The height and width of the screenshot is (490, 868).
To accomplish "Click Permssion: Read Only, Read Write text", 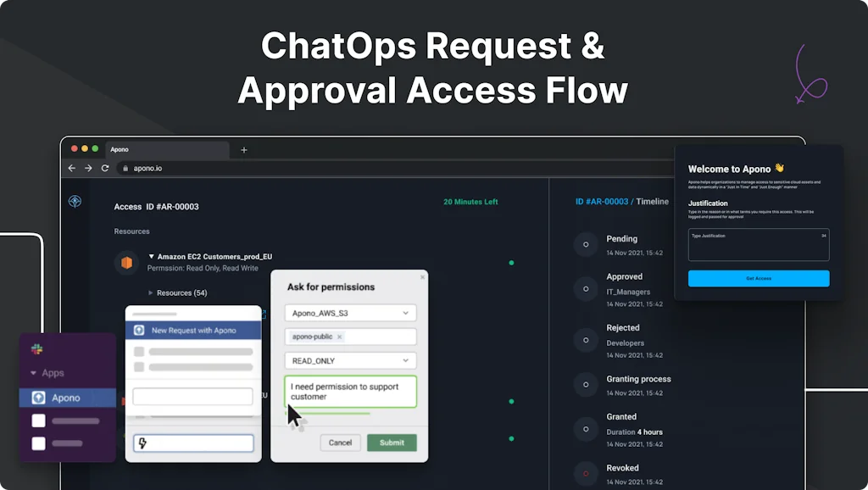I will [203, 268].
